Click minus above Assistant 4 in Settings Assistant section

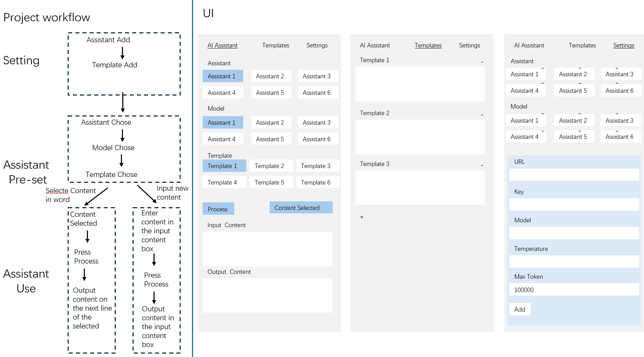pyautogui.click(x=543, y=83)
